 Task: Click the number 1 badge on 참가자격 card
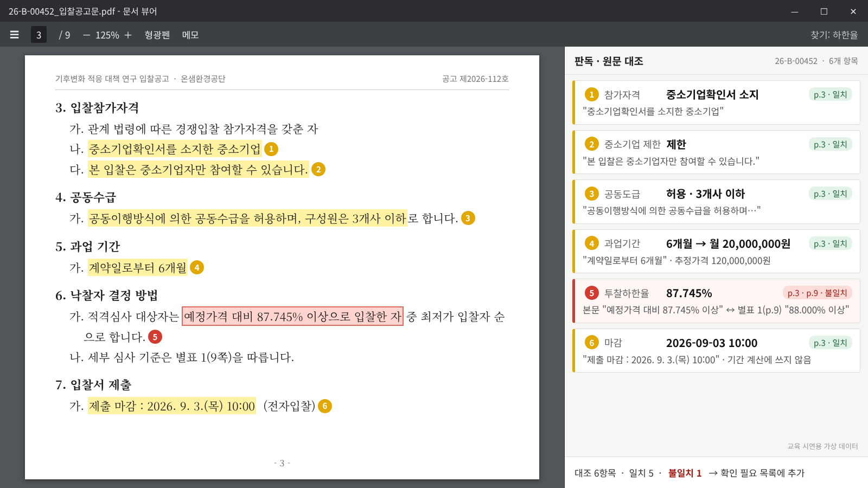point(591,94)
